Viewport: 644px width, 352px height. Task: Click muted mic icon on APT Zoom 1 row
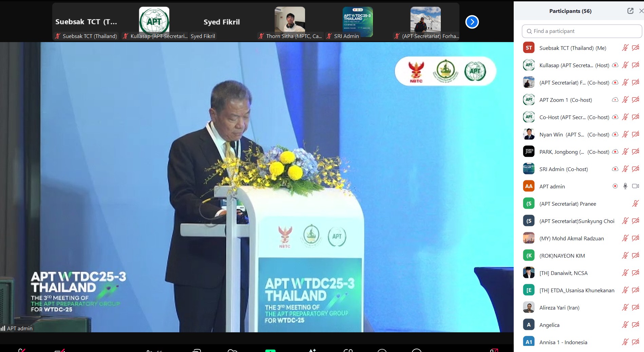[625, 100]
